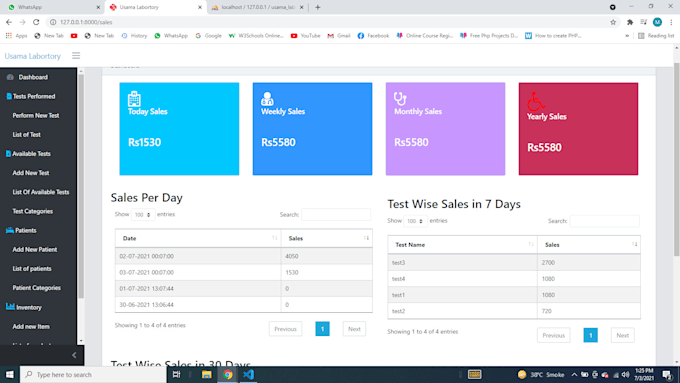
Task: Open Visual Studio Code from the taskbar
Action: click(248, 374)
